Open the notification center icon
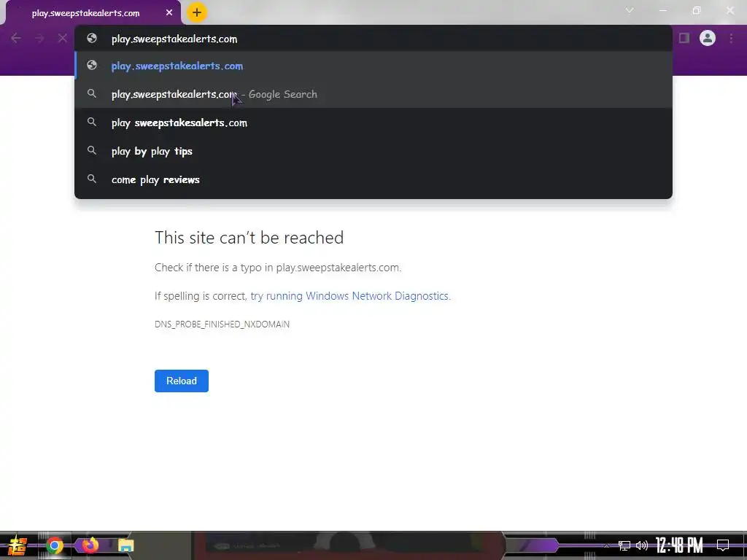 (723, 545)
